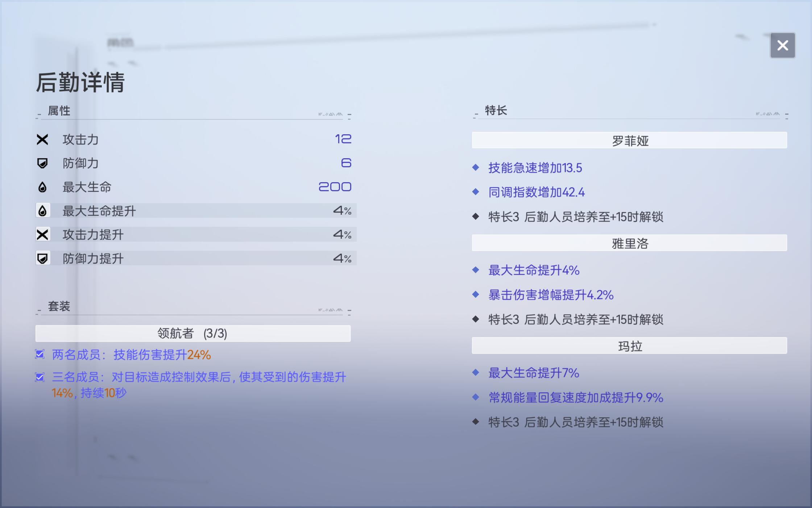The width and height of the screenshot is (812, 508).
Task: Select the 领航者 (3/3) set header
Action: (x=193, y=333)
